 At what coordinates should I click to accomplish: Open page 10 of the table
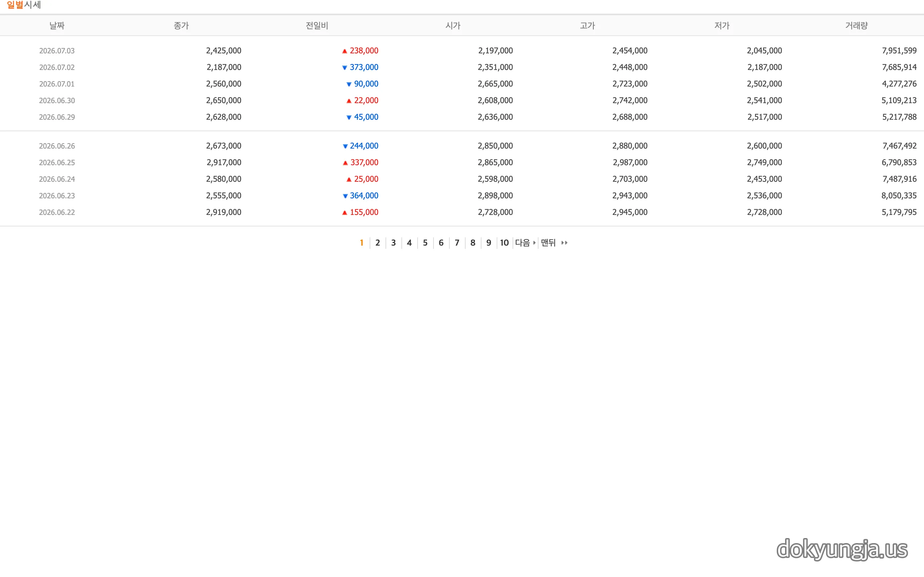point(504,243)
